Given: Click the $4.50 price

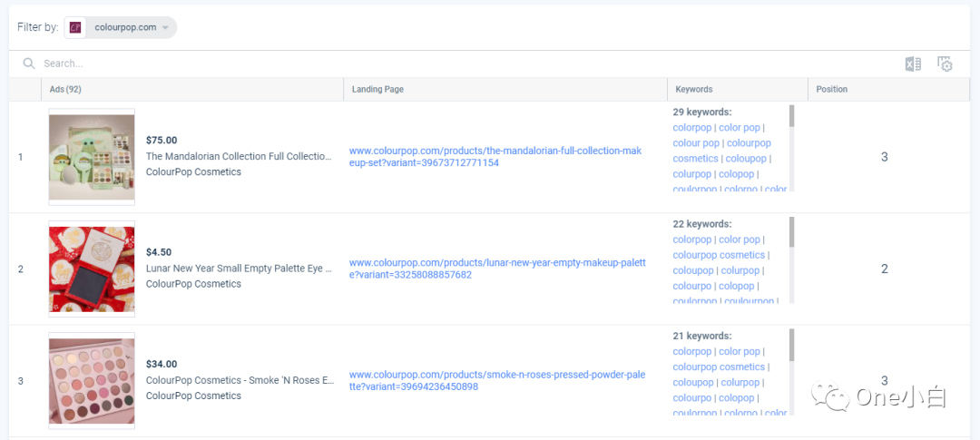Looking at the screenshot, I should tap(159, 252).
